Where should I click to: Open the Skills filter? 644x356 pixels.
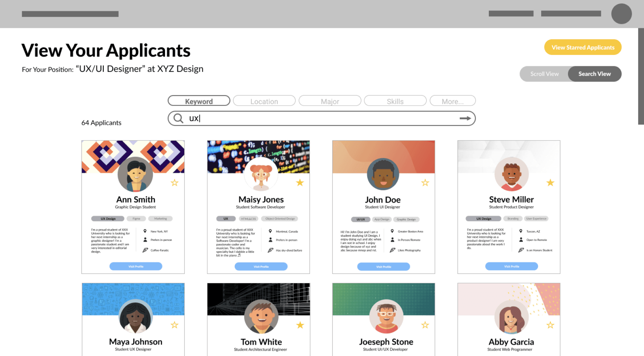pyautogui.click(x=395, y=101)
